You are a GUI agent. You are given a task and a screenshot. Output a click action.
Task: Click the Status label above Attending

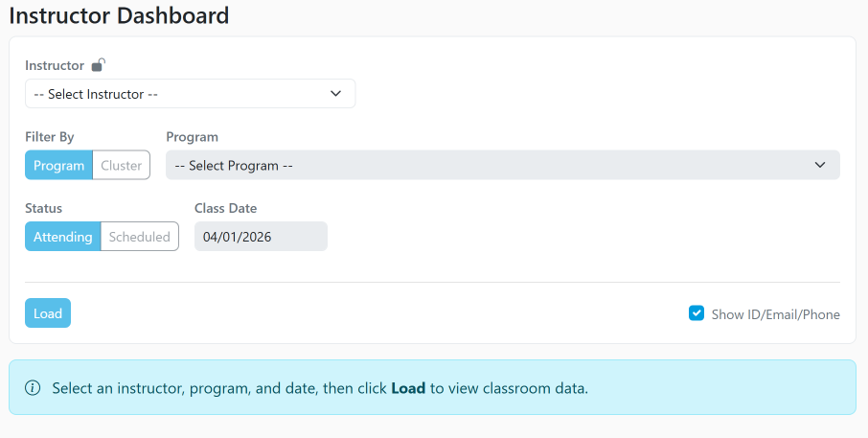43,208
